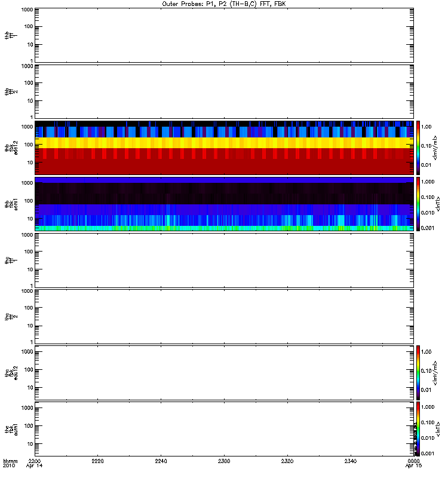Click the "10" tick label of thc fbk scm1 panel
This screenshot has width=448, height=478.
click(x=30, y=444)
